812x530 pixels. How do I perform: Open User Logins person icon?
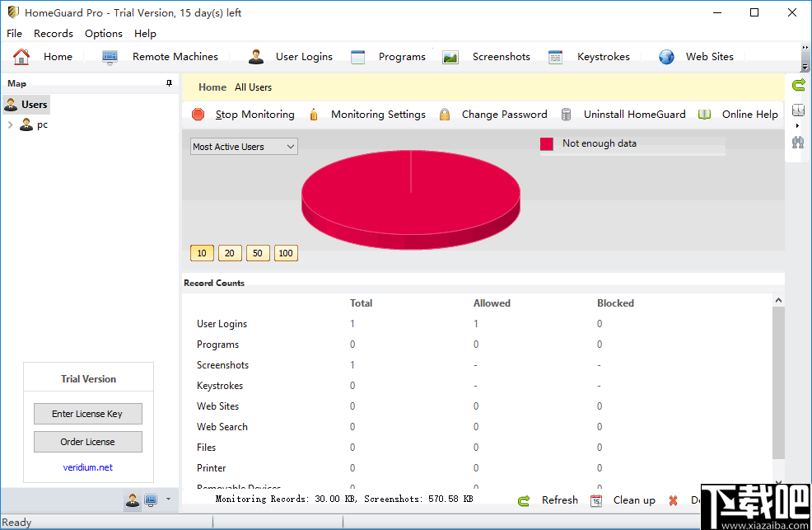tap(256, 57)
